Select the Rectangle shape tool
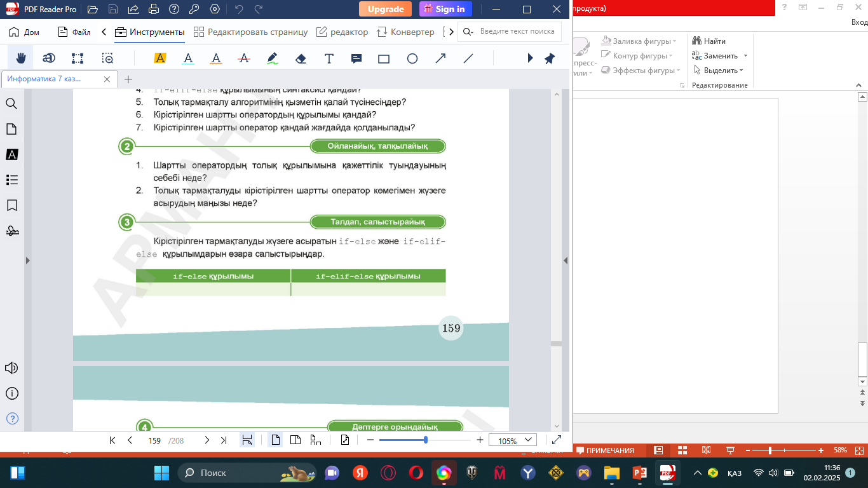This screenshot has height=488, width=868. tap(384, 58)
